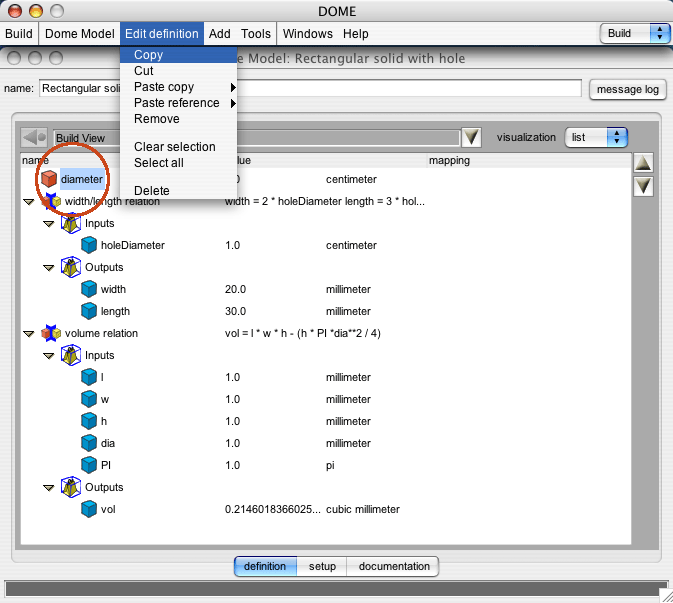Viewport: 673px width, 603px height.
Task: Choose Remove from the menu
Action: coord(179,119)
